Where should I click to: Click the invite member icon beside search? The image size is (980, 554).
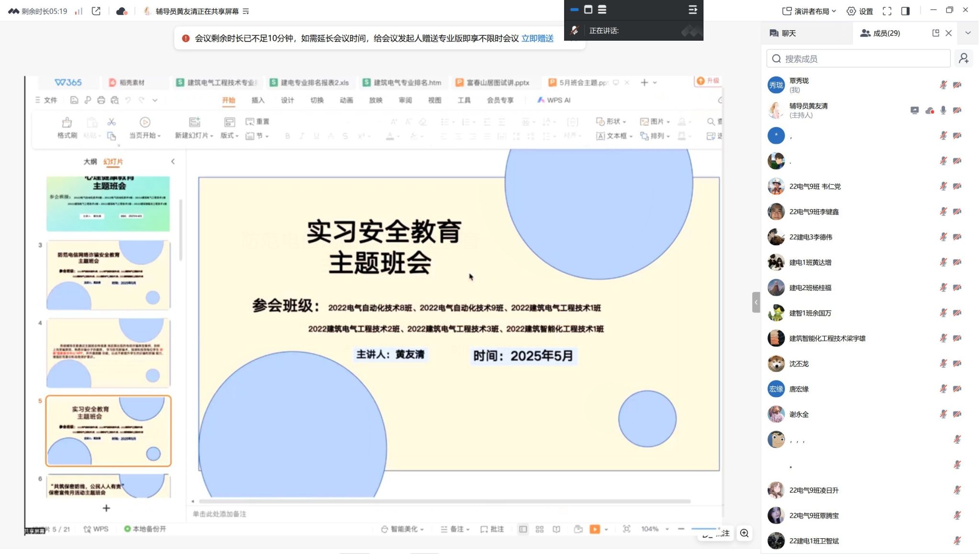(x=963, y=58)
